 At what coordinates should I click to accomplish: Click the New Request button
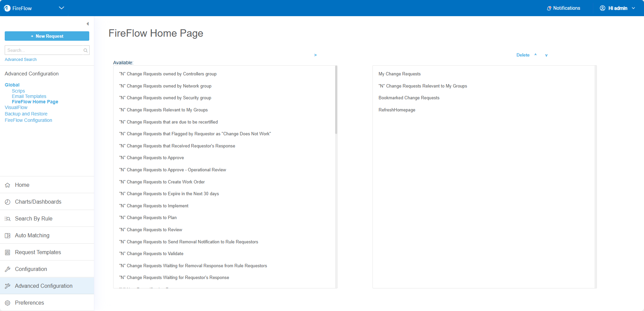point(47,36)
